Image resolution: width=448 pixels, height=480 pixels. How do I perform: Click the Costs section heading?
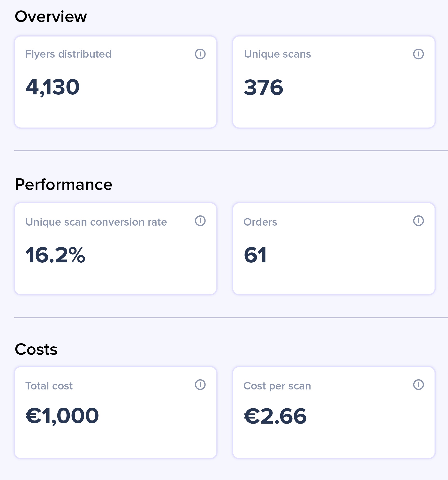click(x=36, y=349)
